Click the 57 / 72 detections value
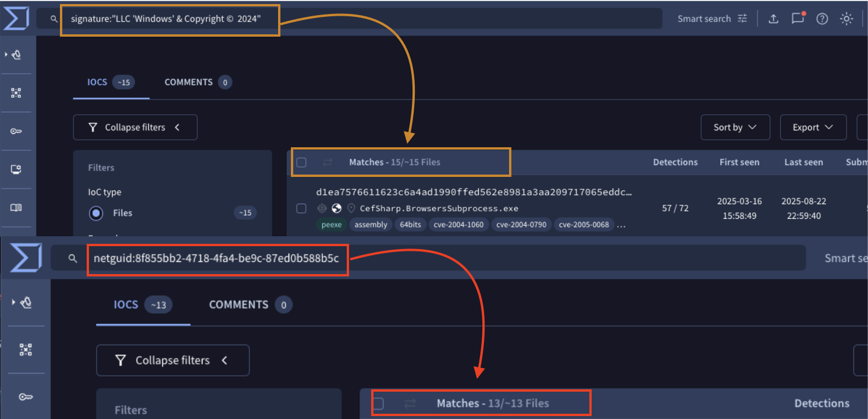Screen dimensions: 868x419 tap(675, 208)
